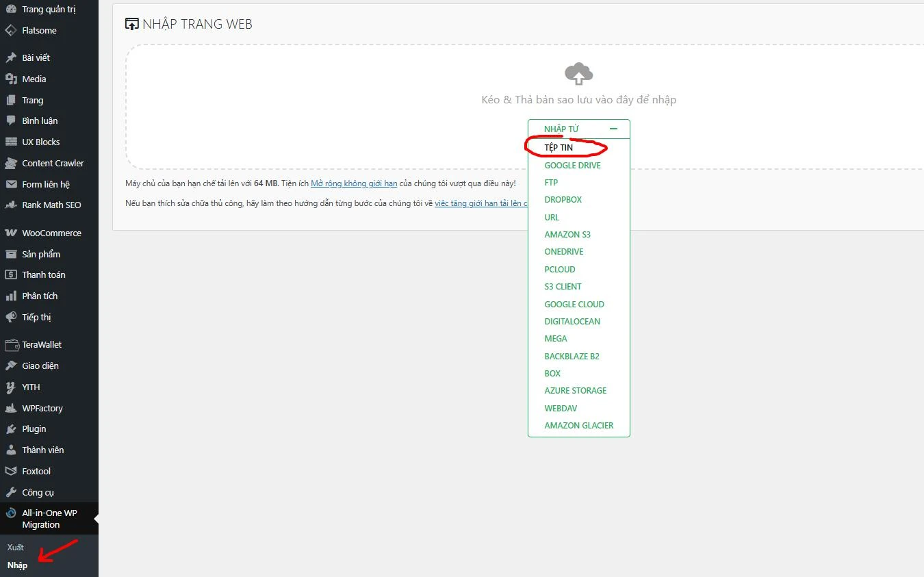Select ONEDRIVE import option
The width and height of the screenshot is (924, 577).
pyautogui.click(x=564, y=251)
